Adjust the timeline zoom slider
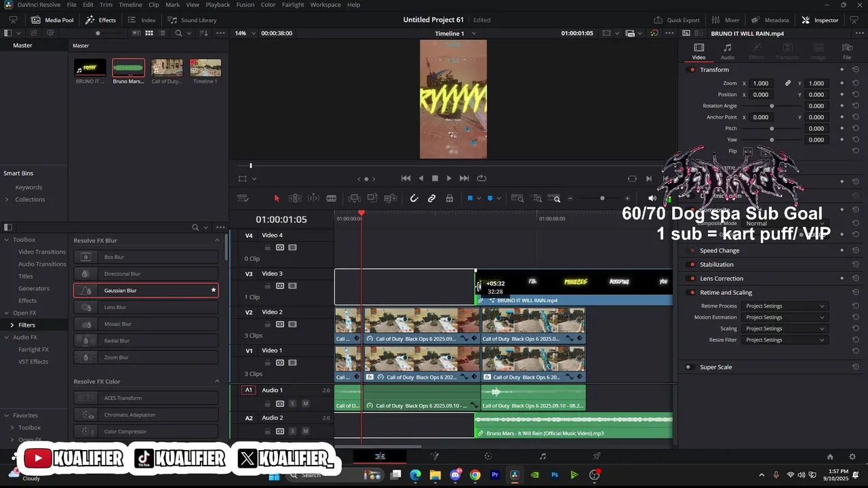This screenshot has height=488, width=868. (x=602, y=199)
